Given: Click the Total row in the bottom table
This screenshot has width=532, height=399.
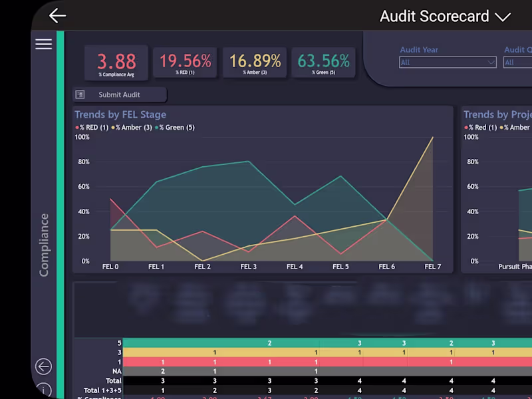Looking at the screenshot, I should 114,380.
